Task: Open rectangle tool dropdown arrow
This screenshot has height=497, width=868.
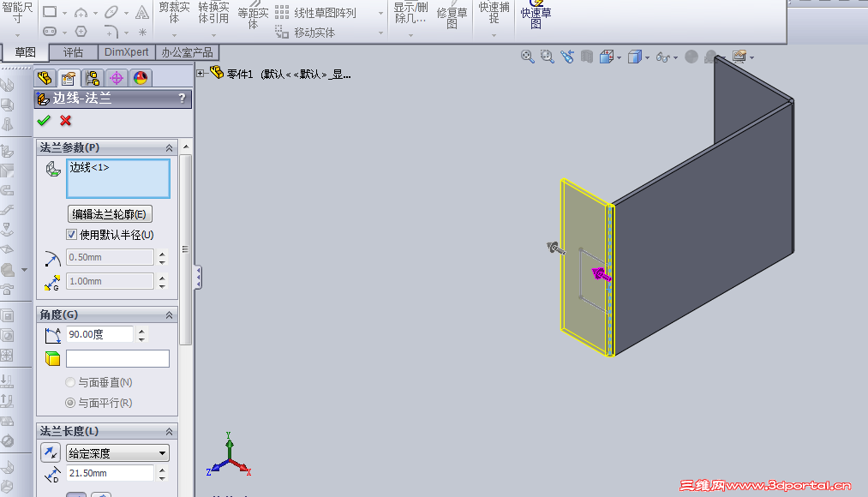Action: coord(64,13)
